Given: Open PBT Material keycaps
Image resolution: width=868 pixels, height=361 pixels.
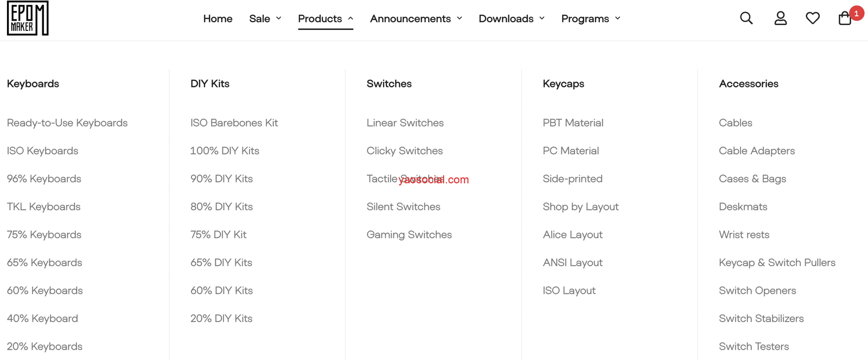Looking at the screenshot, I should 573,123.
